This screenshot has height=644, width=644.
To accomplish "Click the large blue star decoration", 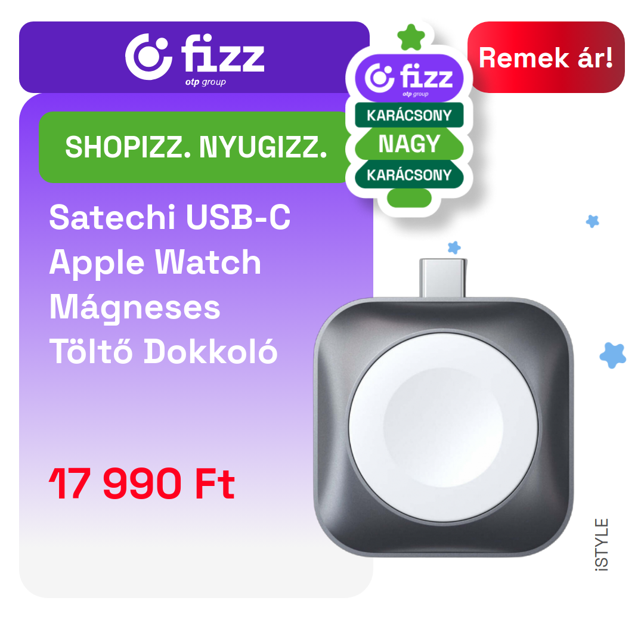I will pos(613,355).
